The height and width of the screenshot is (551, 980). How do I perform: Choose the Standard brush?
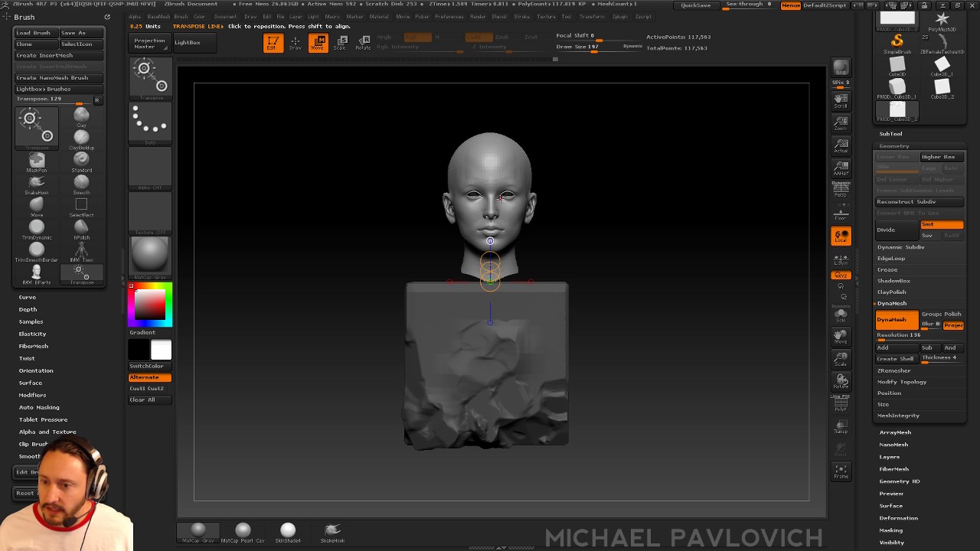point(81,161)
